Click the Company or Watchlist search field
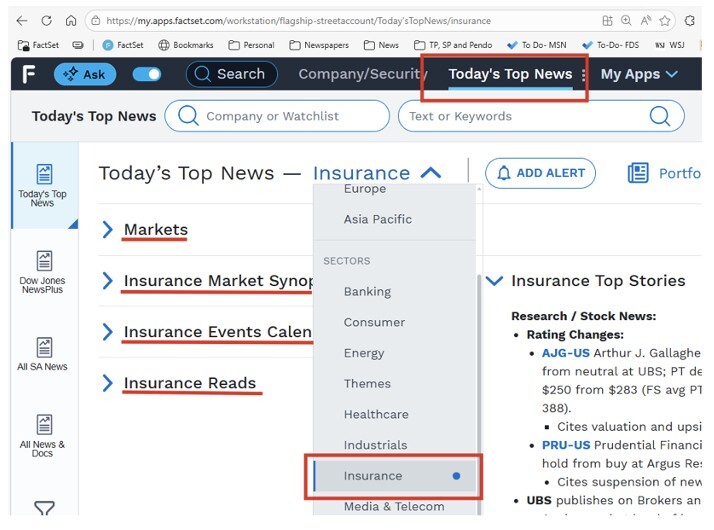 [x=277, y=116]
